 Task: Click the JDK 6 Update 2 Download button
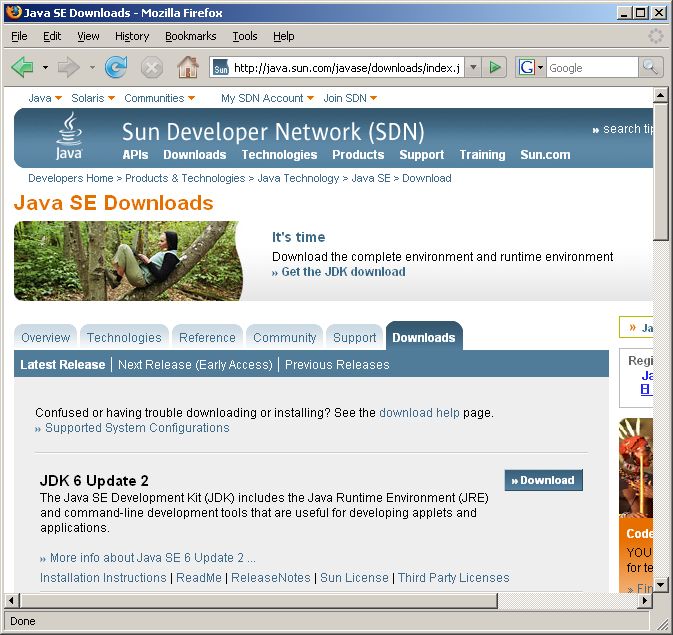pyautogui.click(x=544, y=480)
